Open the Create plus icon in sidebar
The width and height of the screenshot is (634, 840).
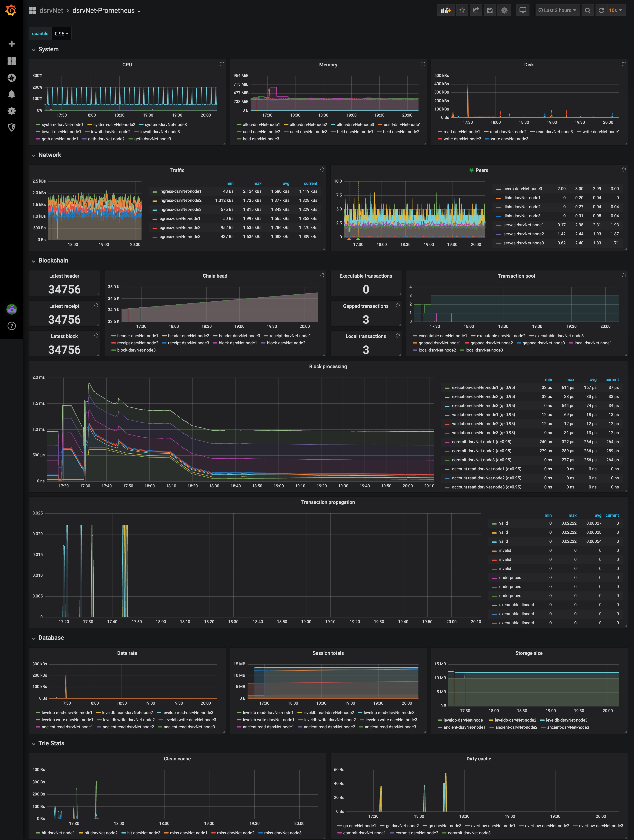tap(12, 44)
